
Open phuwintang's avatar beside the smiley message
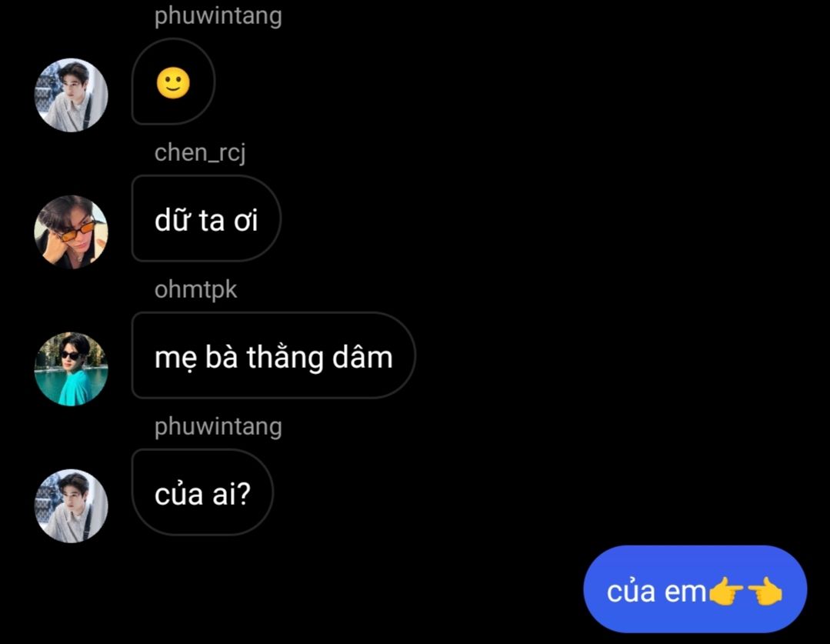(71, 95)
